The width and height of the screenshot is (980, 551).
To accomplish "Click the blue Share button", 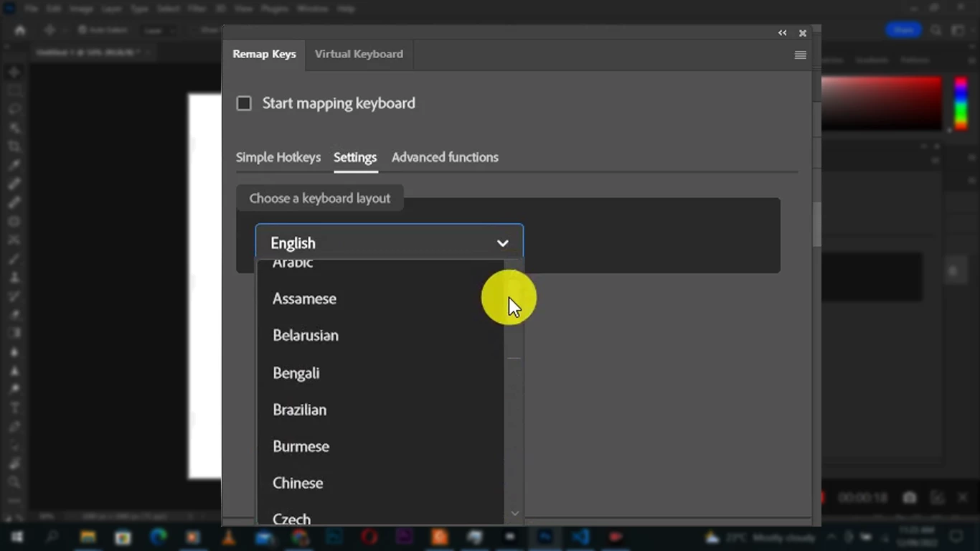I will coord(903,30).
